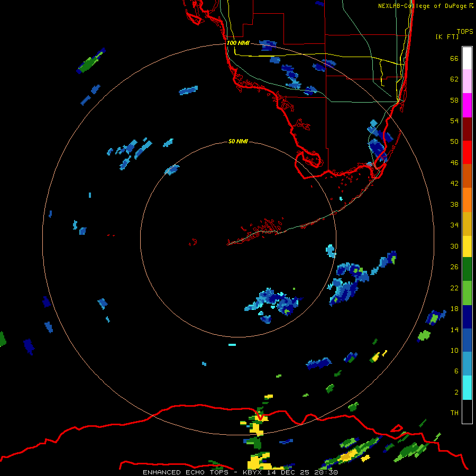The height and width of the screenshot is (476, 476).
Task: Click the 6 legend value
Action: [x=456, y=371]
